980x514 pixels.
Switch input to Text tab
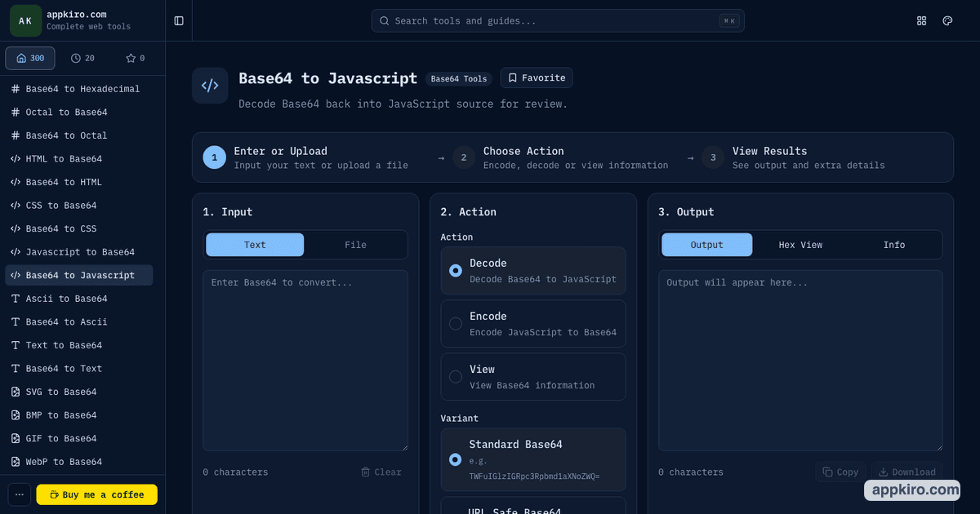[255, 245]
